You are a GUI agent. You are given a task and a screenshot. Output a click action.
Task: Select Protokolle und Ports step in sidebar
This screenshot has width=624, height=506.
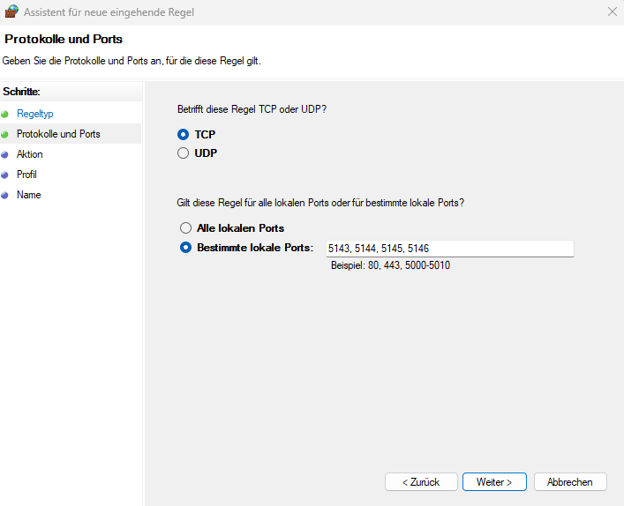click(x=58, y=134)
